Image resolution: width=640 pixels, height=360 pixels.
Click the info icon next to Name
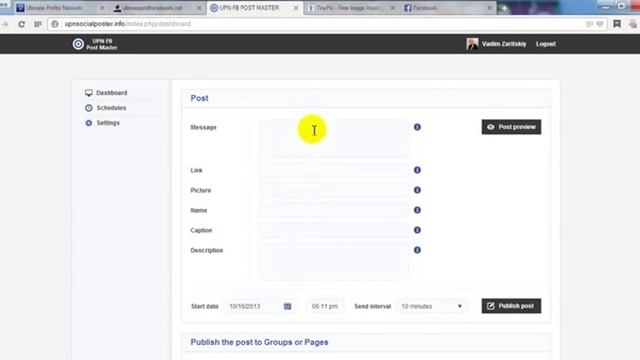point(417,210)
